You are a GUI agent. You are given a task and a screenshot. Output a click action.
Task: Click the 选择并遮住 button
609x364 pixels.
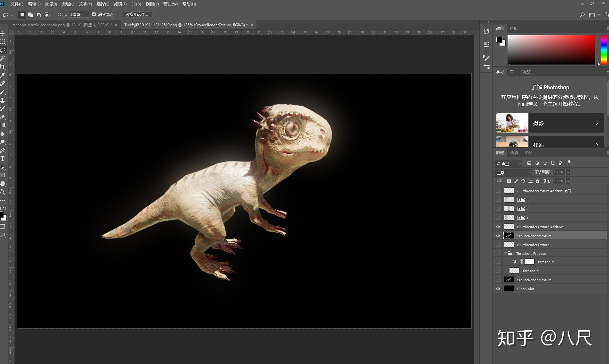point(137,14)
